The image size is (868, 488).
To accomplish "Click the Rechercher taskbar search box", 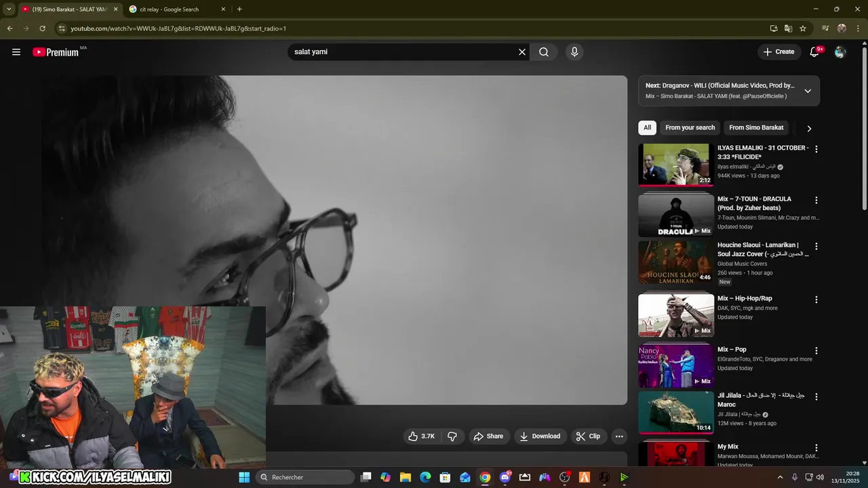I will click(305, 477).
